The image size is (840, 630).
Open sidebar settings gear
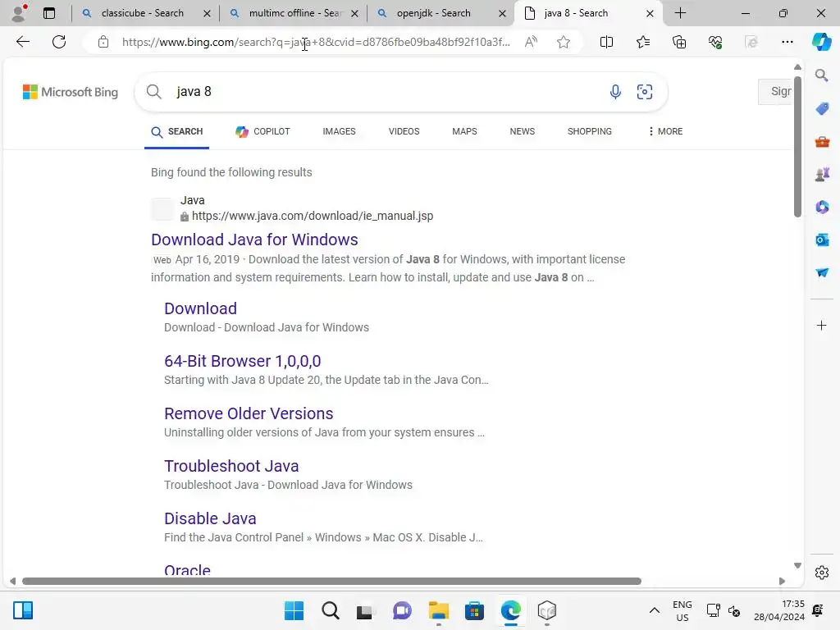(821, 573)
